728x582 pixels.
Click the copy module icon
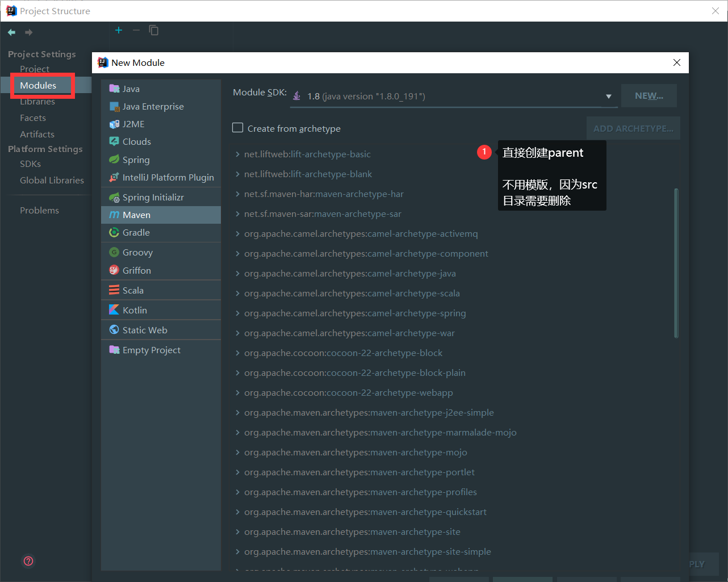coord(154,30)
